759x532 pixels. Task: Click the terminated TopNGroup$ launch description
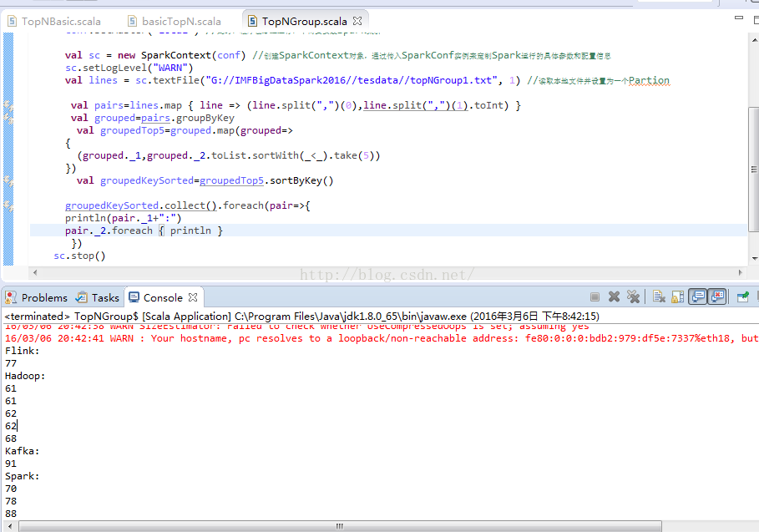pyautogui.click(x=302, y=316)
